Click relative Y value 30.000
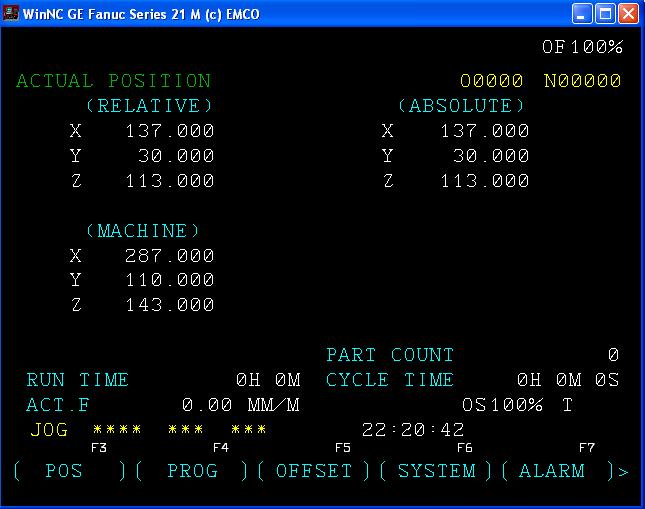645x509 pixels. pos(176,156)
